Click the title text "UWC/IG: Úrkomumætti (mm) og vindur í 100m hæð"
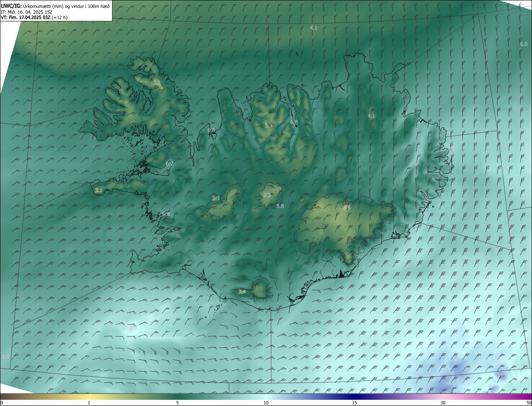The width and height of the screenshot is (532, 406). (55, 6)
